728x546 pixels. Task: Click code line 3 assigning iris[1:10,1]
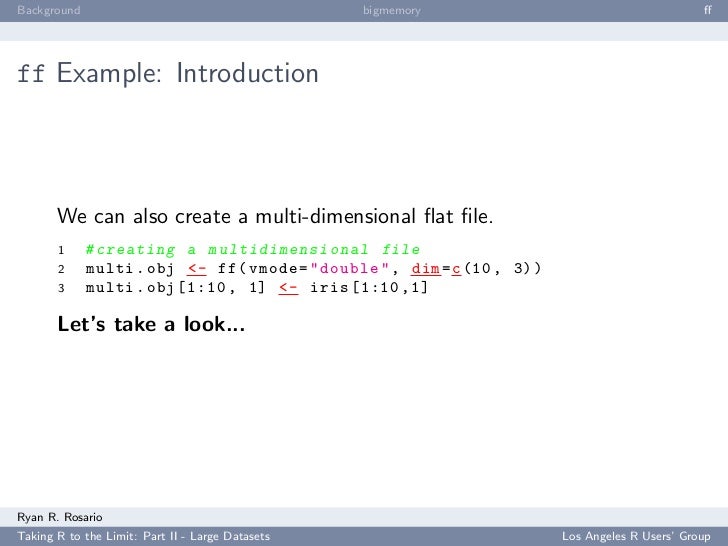[x=257, y=288]
